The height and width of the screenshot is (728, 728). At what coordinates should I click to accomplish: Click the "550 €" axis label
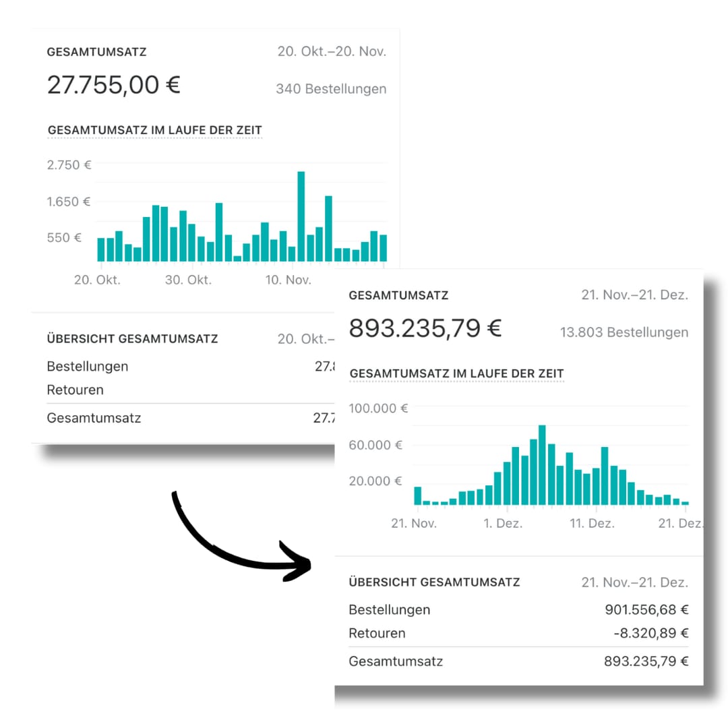tap(64, 238)
